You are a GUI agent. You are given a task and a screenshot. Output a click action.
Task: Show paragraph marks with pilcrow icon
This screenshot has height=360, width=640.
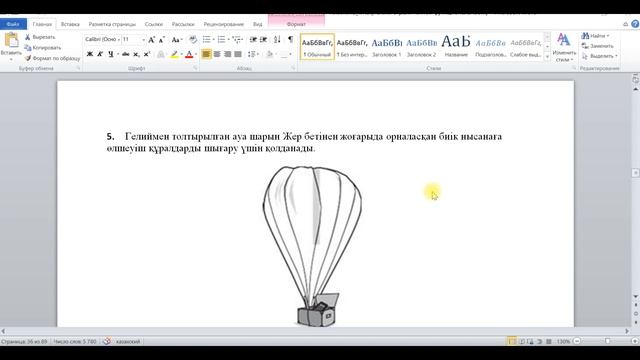click(x=290, y=40)
